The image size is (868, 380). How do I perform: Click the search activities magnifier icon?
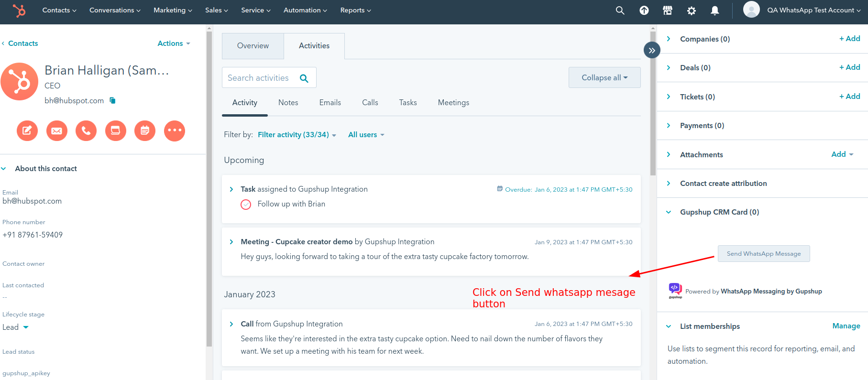coord(304,78)
